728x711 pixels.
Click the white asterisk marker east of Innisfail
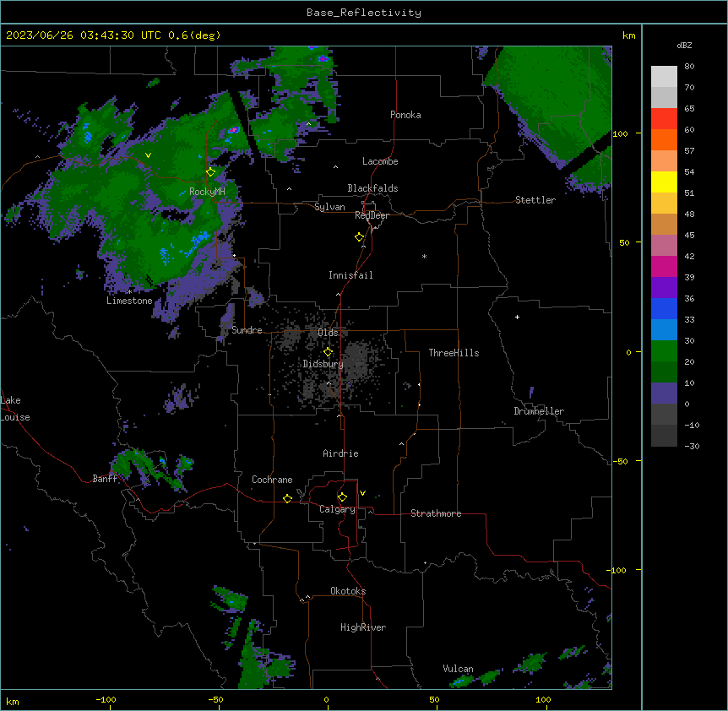pyautogui.click(x=424, y=256)
